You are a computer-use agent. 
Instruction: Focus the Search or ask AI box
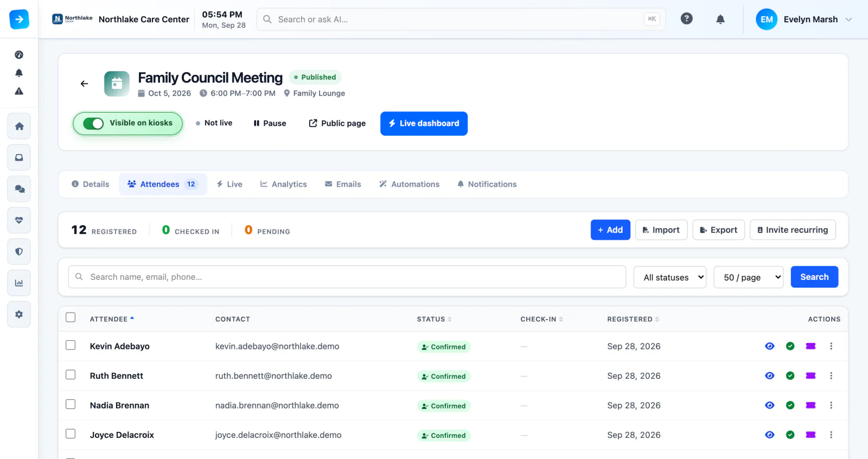pos(461,20)
